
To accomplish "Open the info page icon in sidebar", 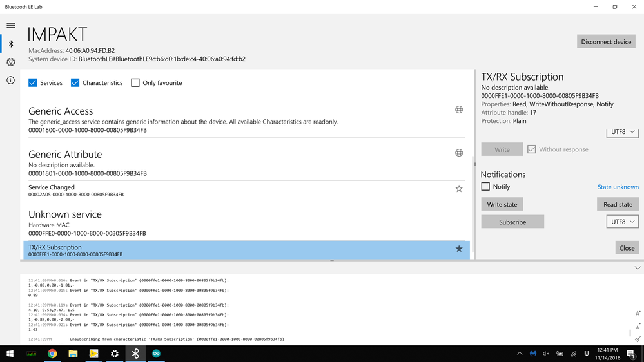I will 11,80.
